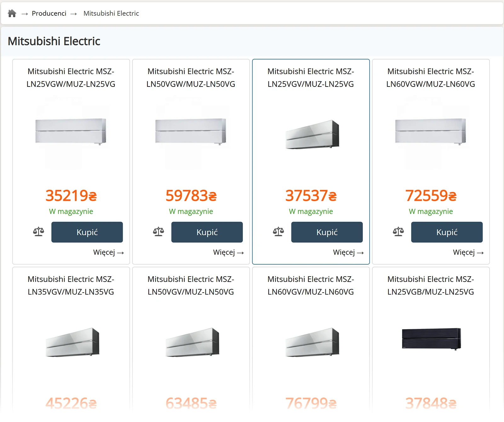Image resolution: width=504 pixels, height=422 pixels.
Task: Click the home icon in breadcrumb
Action: 12,13
